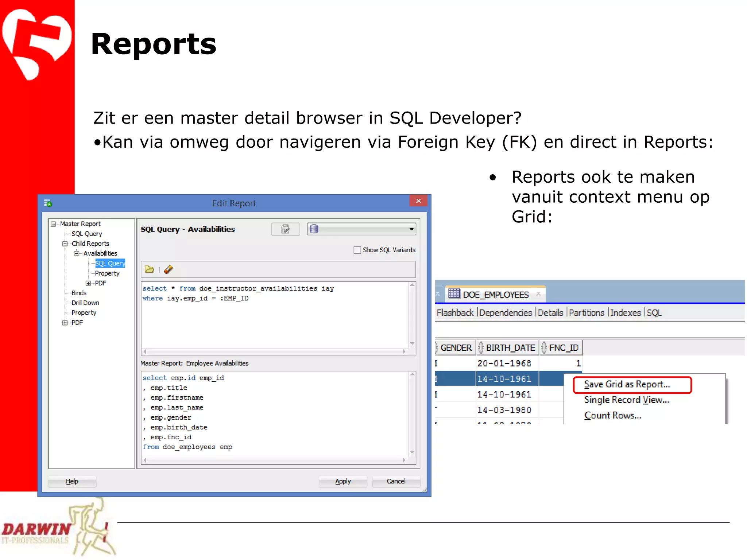Switch to the Details tab
This screenshot has height=560, width=747.
pos(550,313)
